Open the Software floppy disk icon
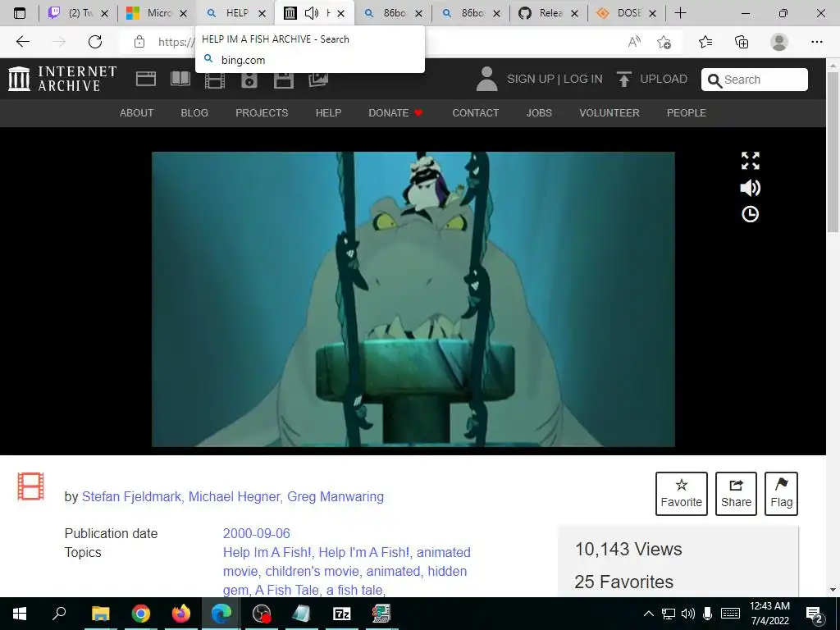This screenshot has height=630, width=840. point(283,80)
